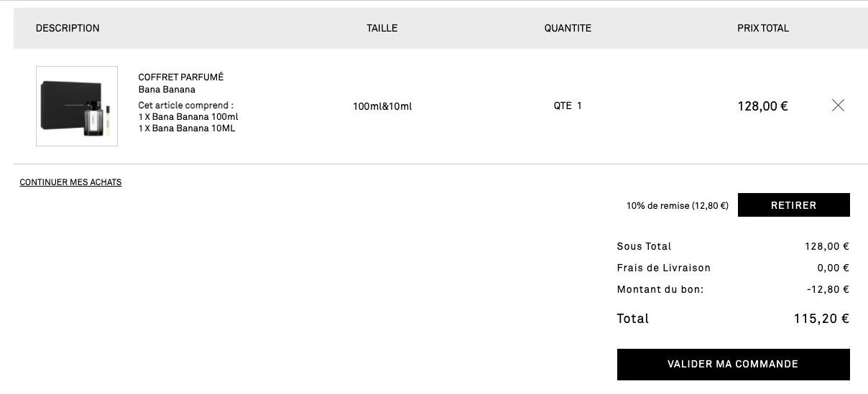This screenshot has width=868, height=394.
Task: Click the CONTINUER MES ACHATS link
Action: tap(70, 182)
